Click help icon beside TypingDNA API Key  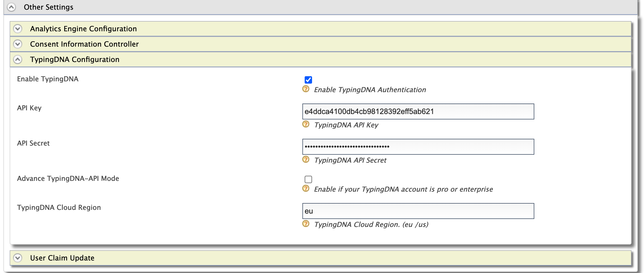pyautogui.click(x=306, y=124)
